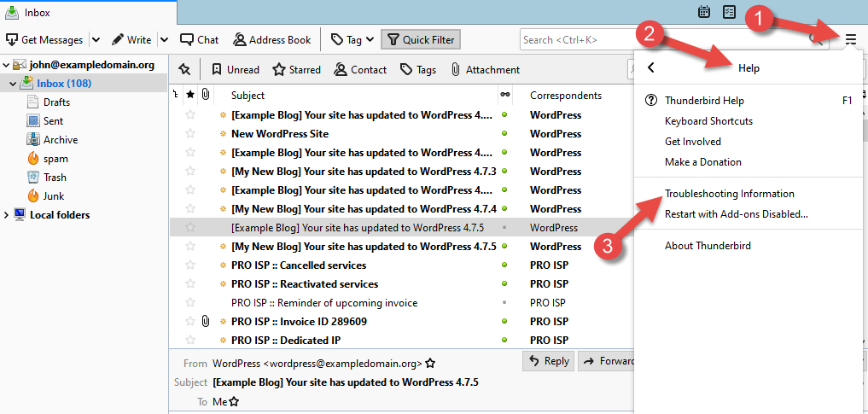This screenshot has width=868, height=414.
Task: Go back from Help submenu
Action: (651, 67)
